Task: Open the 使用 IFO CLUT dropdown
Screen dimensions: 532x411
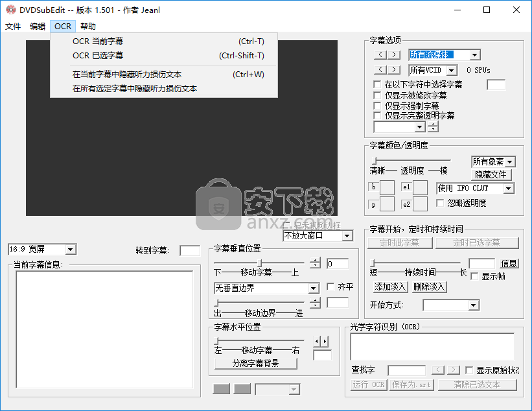Action: [508, 188]
